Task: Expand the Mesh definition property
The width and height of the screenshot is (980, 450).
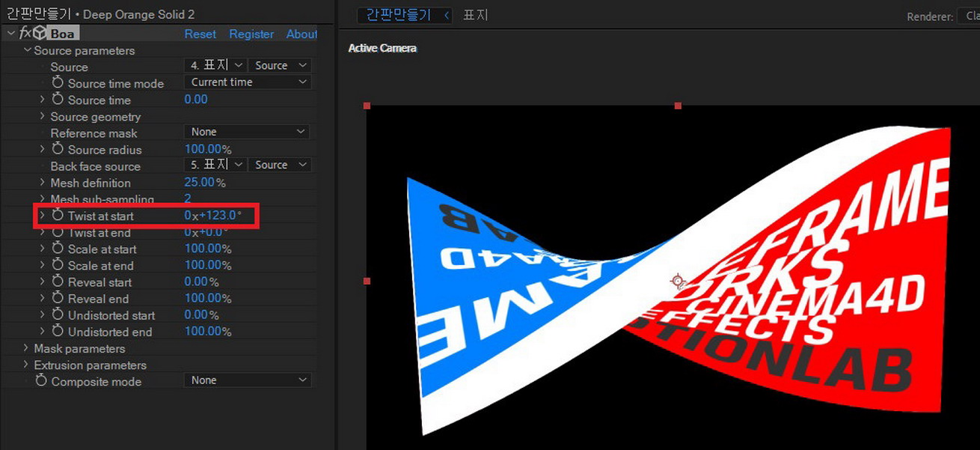Action: pos(43,183)
